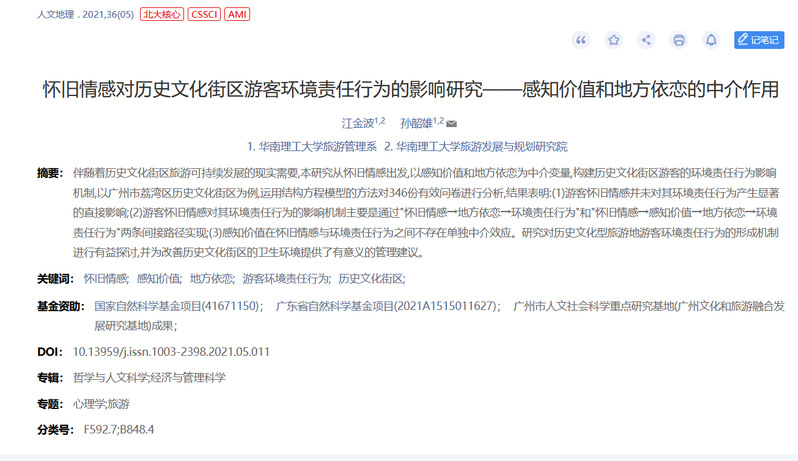Open author 孙韶雄's profile
The height and width of the screenshot is (461, 798).
coord(415,124)
